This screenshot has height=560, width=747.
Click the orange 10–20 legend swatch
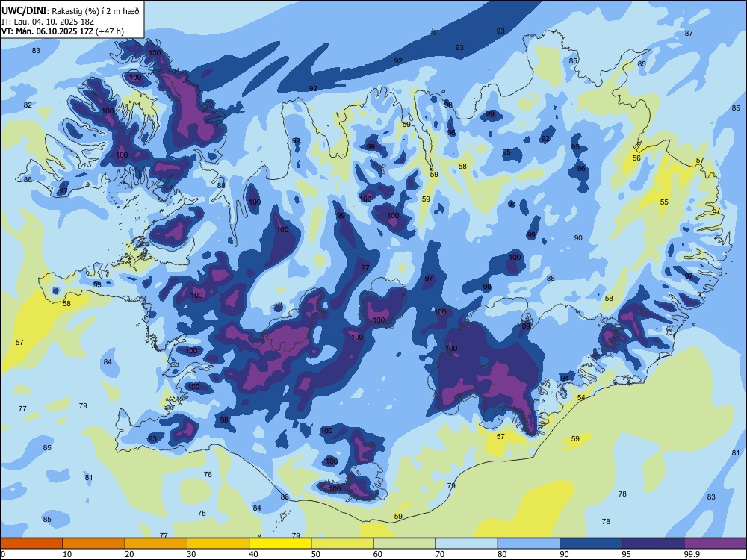point(94,544)
